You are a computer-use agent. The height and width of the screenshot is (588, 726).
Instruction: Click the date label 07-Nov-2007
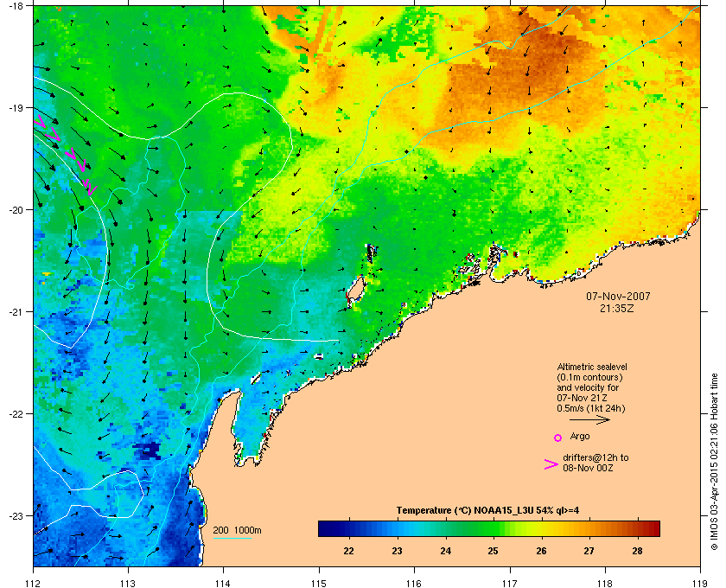point(618,296)
